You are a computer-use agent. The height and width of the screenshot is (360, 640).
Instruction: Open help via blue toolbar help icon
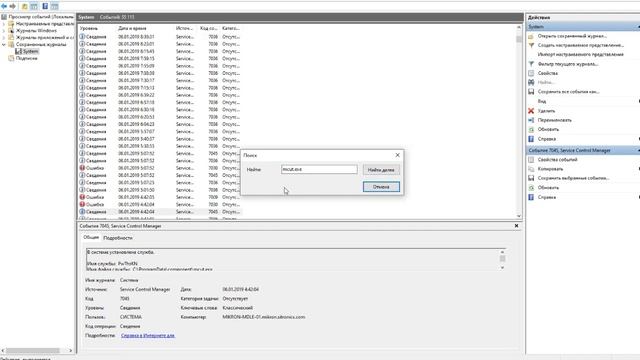pyautogui.click(x=45, y=6)
